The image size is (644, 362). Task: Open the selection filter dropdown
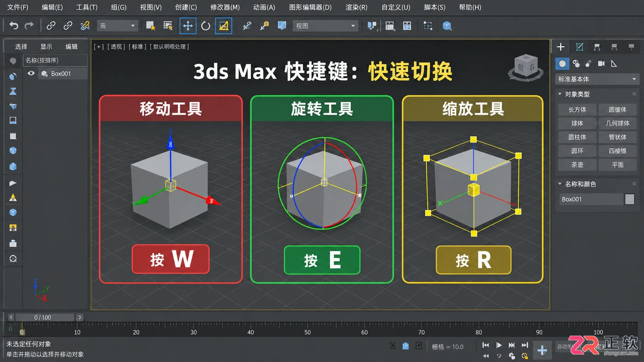point(117,26)
